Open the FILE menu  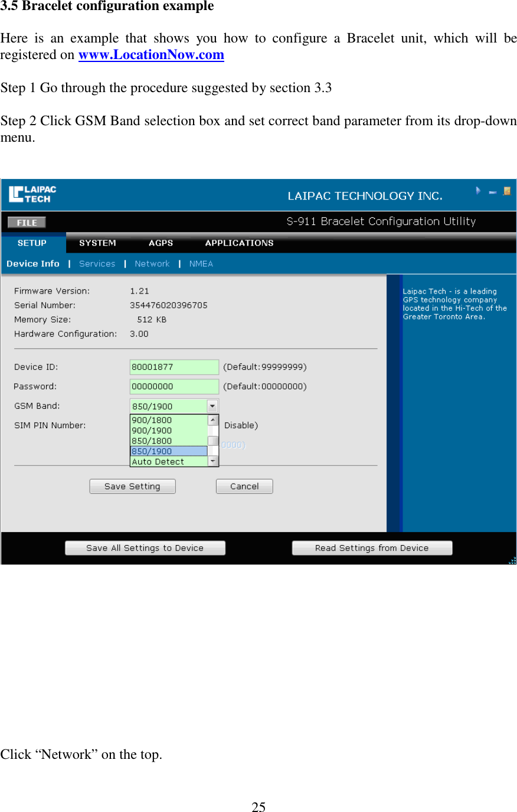[27, 223]
